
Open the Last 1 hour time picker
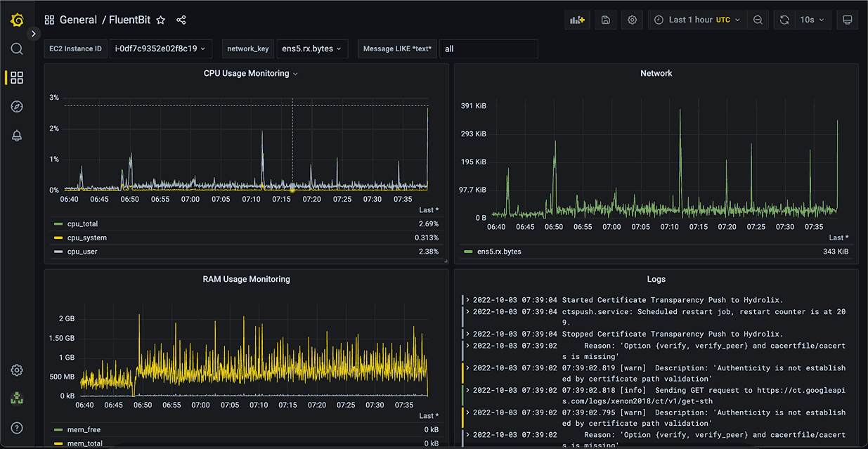click(x=697, y=20)
